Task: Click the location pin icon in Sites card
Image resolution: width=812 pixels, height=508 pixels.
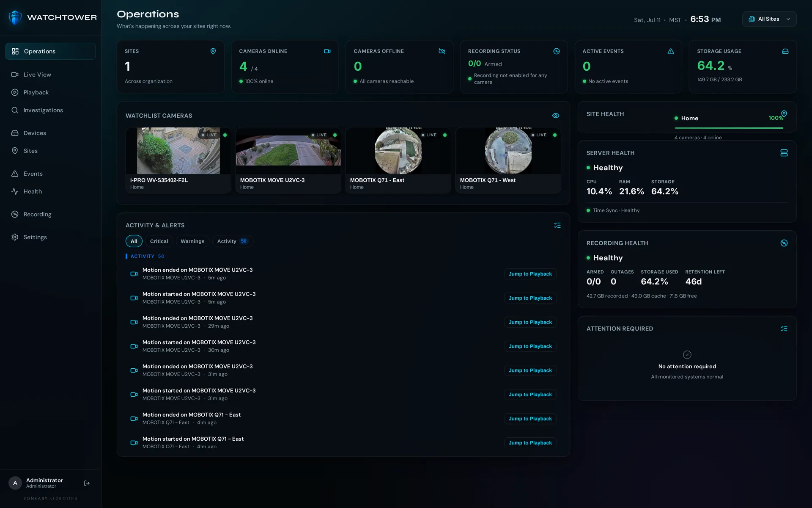Action: tap(213, 51)
